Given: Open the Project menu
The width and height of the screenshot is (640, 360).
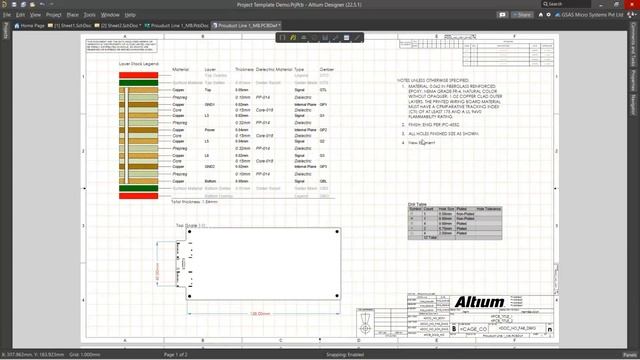Looking at the screenshot, I should [x=53, y=15].
